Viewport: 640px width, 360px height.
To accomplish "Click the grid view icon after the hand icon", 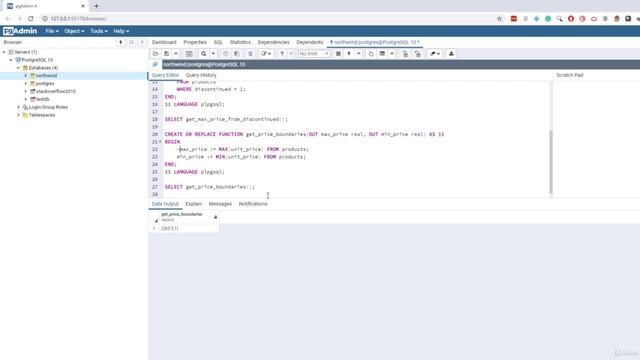I will tap(382, 54).
